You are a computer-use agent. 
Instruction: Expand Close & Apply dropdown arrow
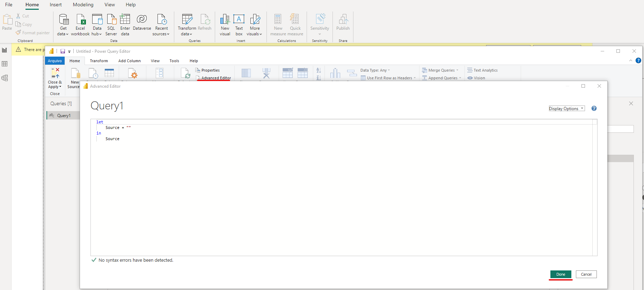(60, 87)
